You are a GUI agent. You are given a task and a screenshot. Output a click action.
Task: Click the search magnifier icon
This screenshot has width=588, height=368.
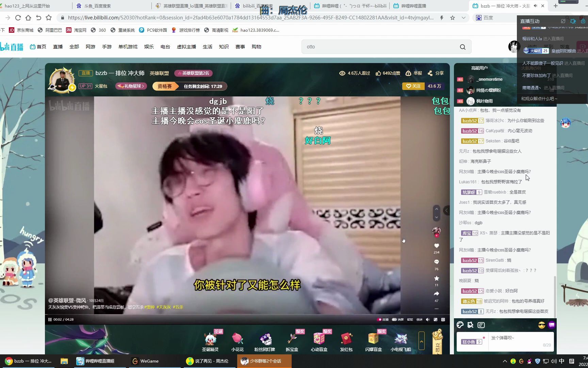[x=463, y=47]
